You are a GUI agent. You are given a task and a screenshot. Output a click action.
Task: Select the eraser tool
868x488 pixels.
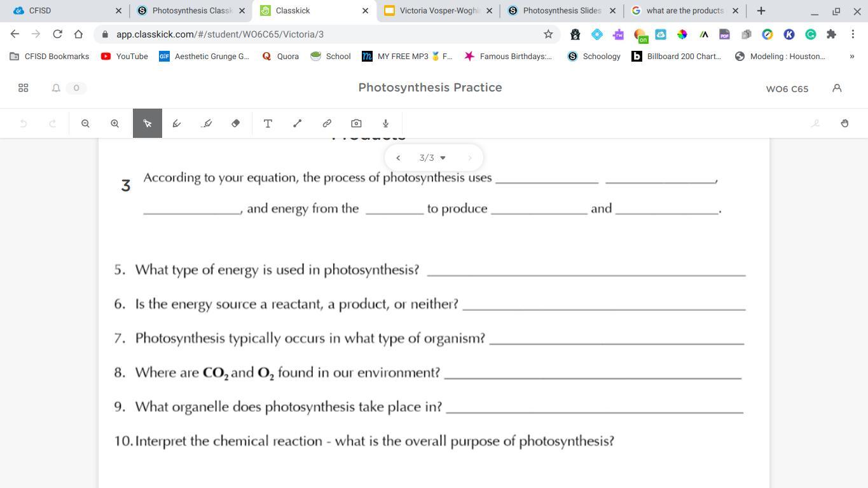(x=236, y=123)
